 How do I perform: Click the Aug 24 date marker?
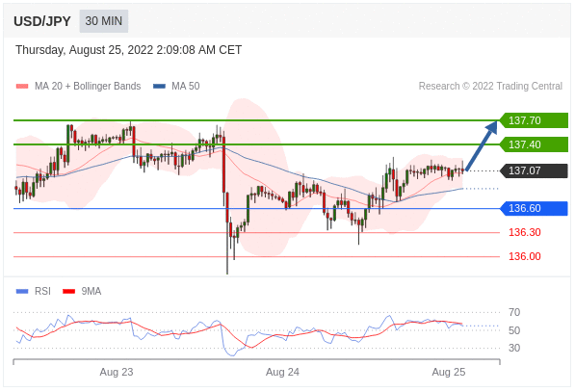[282, 372]
